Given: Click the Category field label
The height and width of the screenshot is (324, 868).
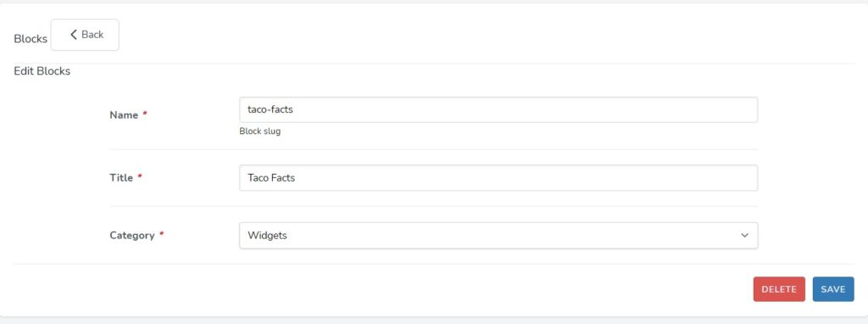Looking at the screenshot, I should (132, 236).
